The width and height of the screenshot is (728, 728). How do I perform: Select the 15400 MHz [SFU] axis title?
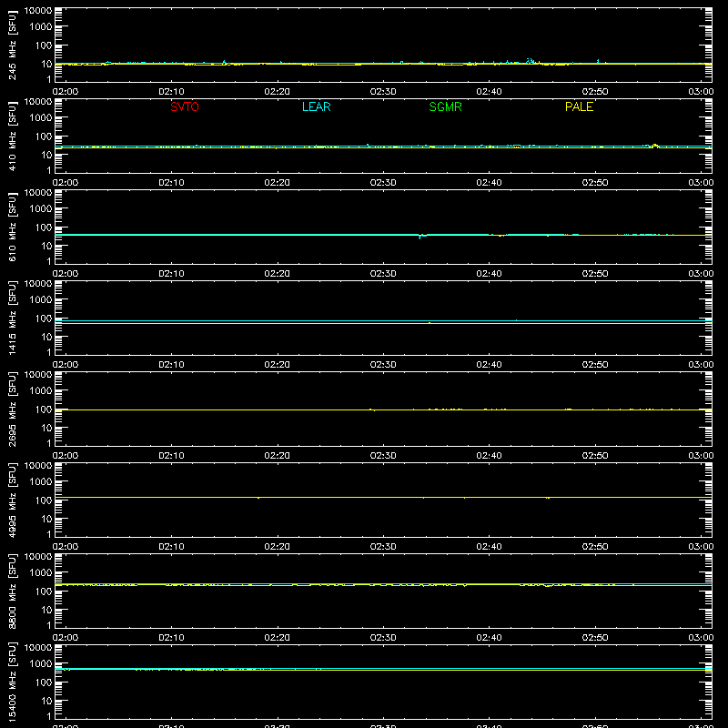click(12, 682)
